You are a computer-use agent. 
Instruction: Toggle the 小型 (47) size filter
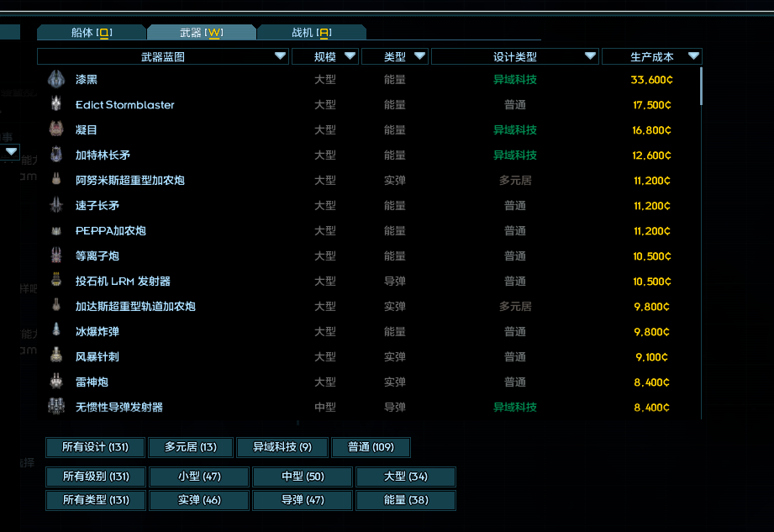coord(199,477)
